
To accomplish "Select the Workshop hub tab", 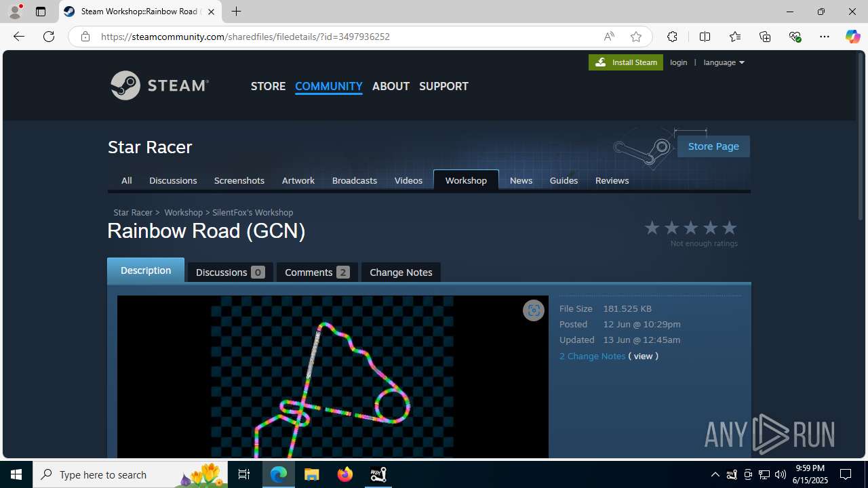I will tap(466, 180).
